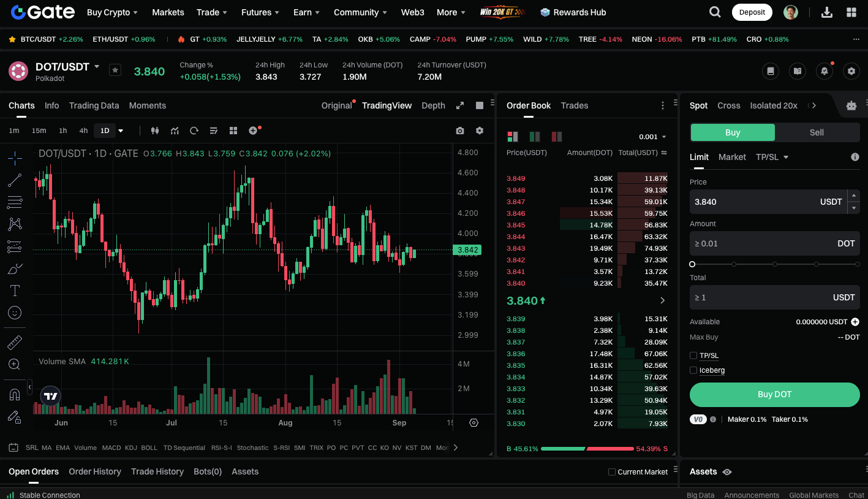
Task: Open the DOT/USDT pair selector dropdown
Action: pyautogui.click(x=97, y=66)
